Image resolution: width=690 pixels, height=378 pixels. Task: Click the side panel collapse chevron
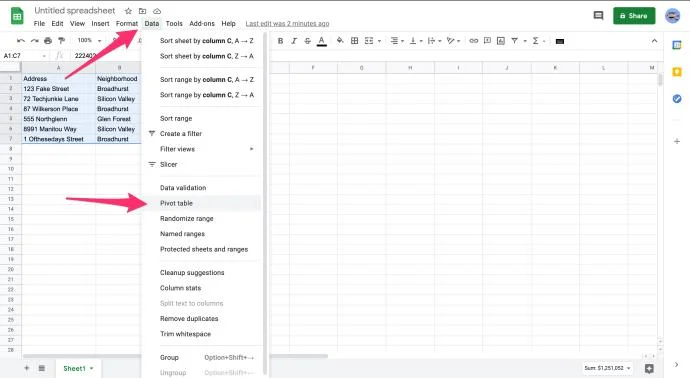click(676, 364)
